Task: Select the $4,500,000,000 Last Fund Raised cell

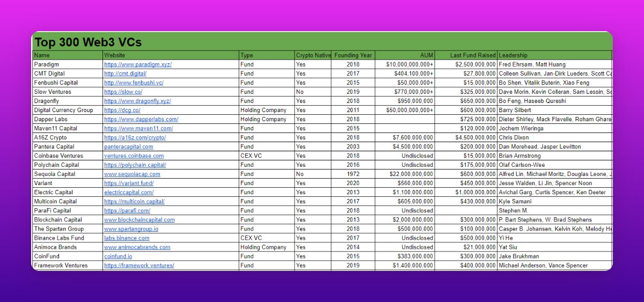Action: (466, 137)
